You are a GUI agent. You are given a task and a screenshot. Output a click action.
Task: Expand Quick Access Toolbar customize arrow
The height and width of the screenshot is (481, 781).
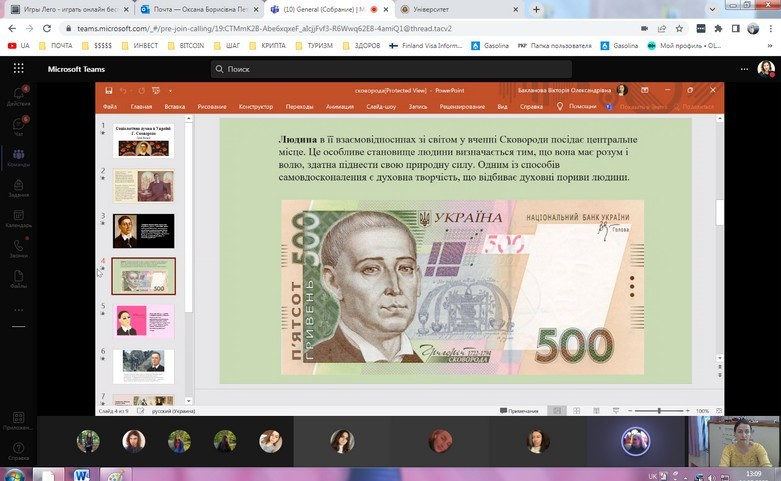click(170, 91)
